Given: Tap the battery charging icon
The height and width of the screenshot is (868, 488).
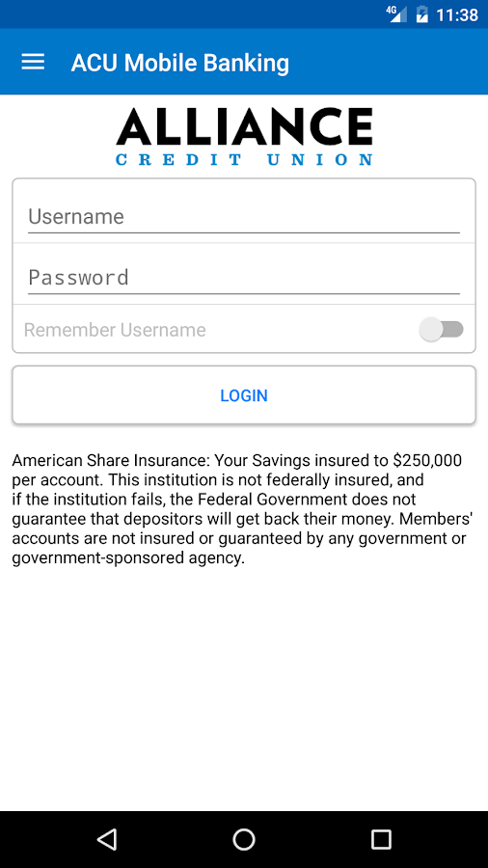Looking at the screenshot, I should pyautogui.click(x=422, y=14).
